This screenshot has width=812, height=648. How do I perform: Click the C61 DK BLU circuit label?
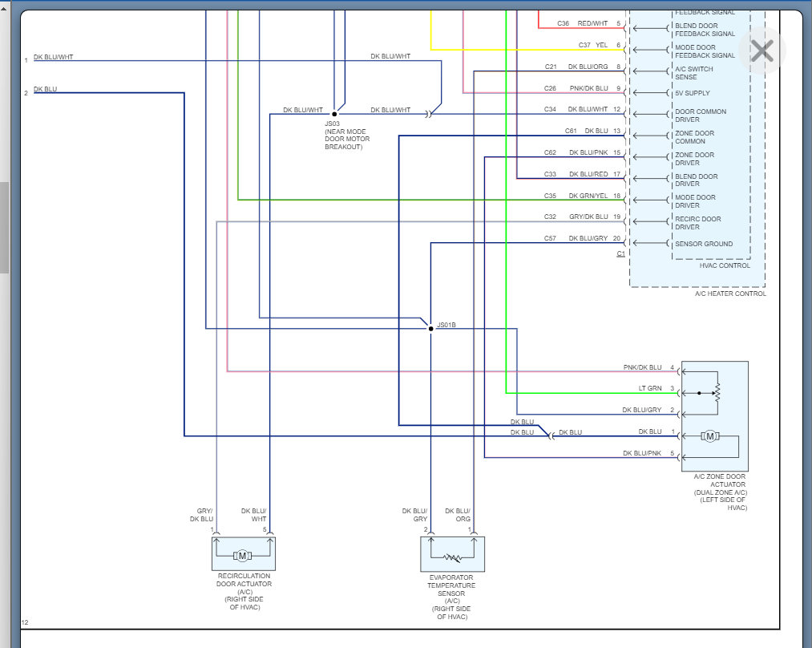[586, 131]
